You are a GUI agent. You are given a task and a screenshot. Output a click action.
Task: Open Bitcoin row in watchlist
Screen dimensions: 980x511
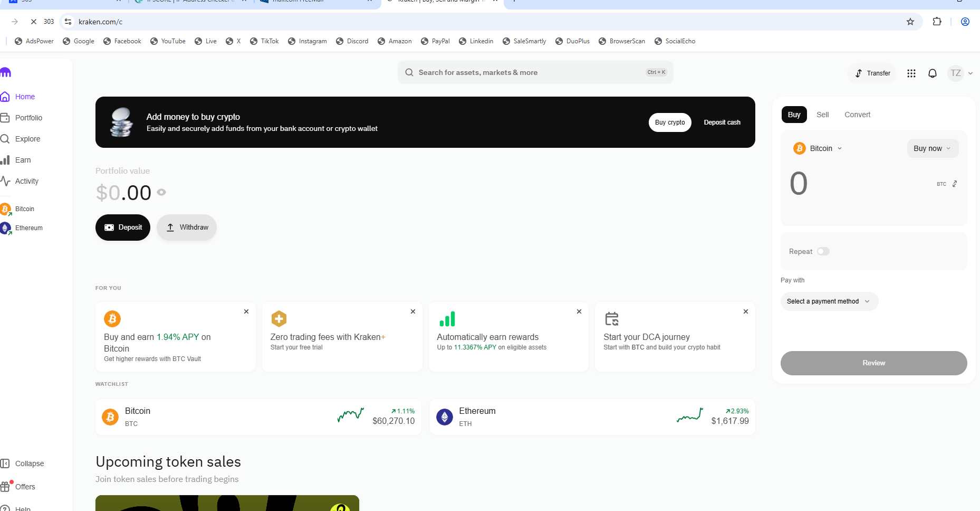tap(258, 417)
